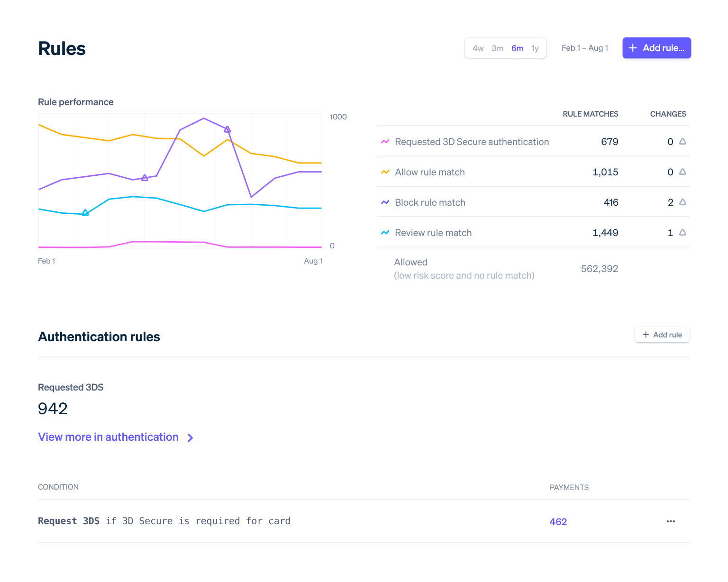This screenshot has height=582, width=728.
Task: Open the 462 payments link
Action: pos(558,522)
